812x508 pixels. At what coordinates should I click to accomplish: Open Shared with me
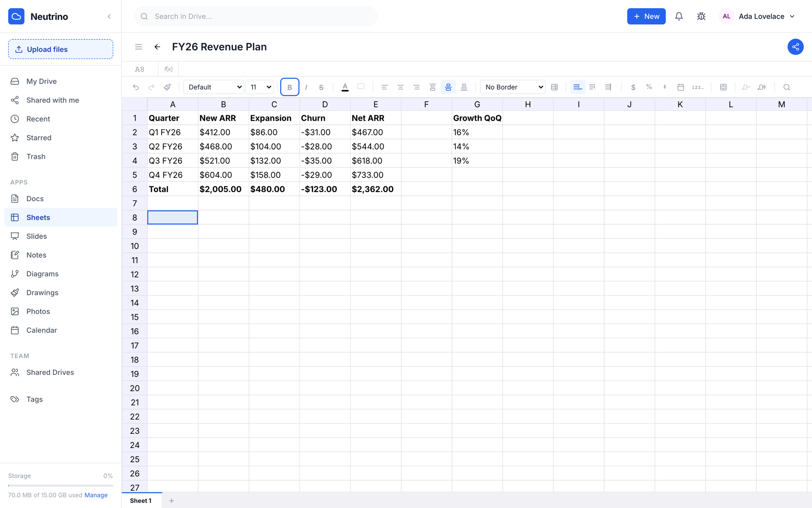pyautogui.click(x=60, y=100)
